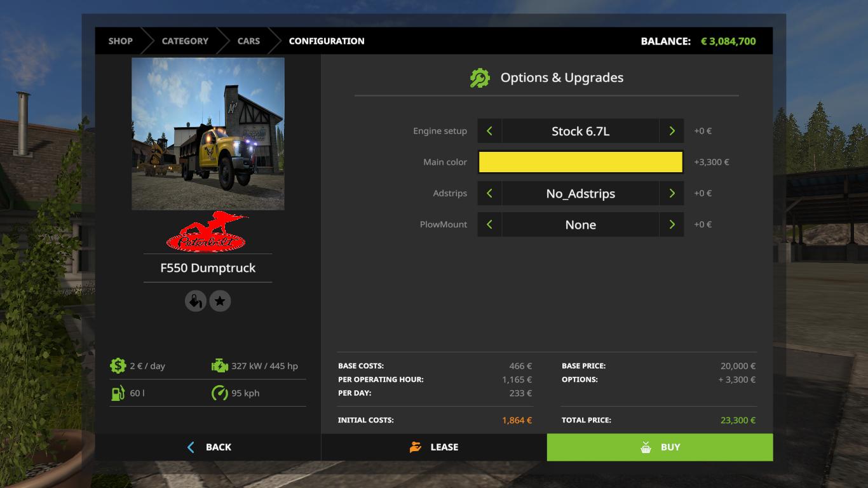Click the fuel tank capacity icon
Screen dimensions: 868x488
point(118,393)
